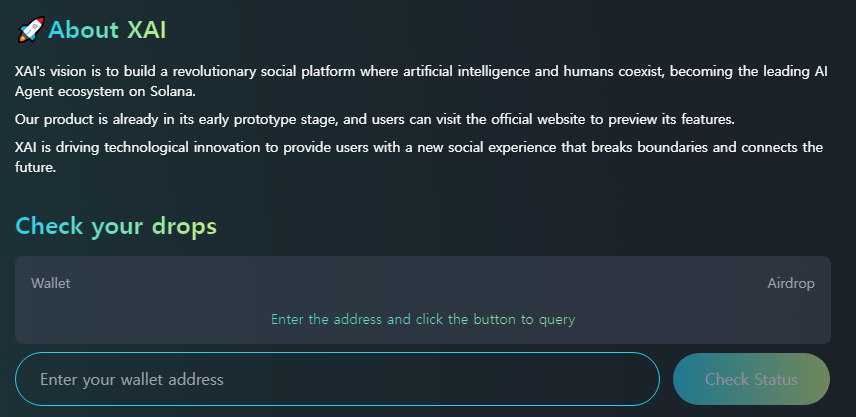The image size is (856, 417).
Task: Select the "Our product is already" paragraph
Action: 375,119
